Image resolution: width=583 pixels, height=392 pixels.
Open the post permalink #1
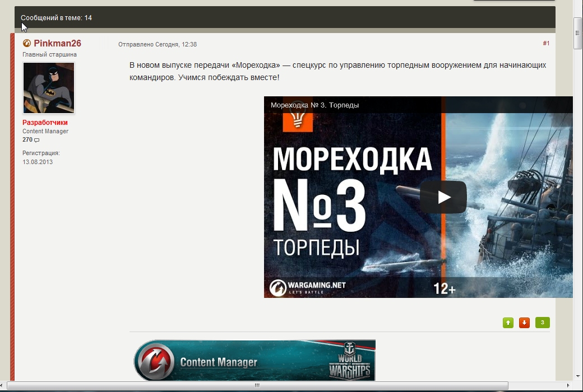click(x=546, y=44)
